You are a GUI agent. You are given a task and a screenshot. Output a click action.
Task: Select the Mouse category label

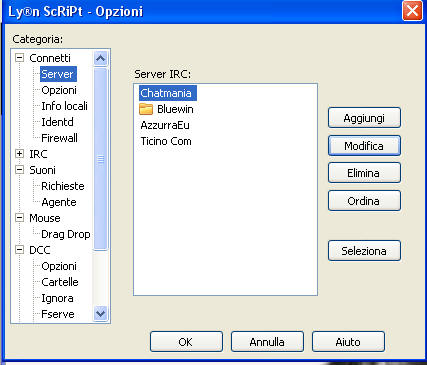pos(45,218)
